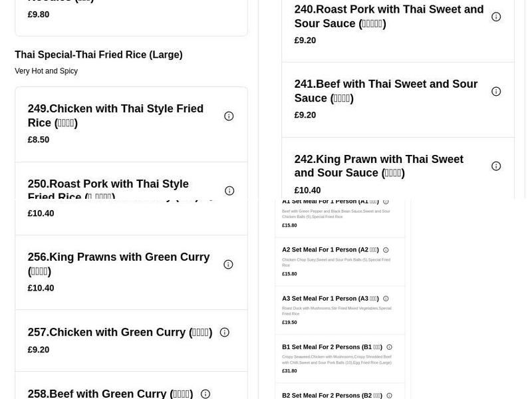View details icon for 241 Beef Sweet Sour

click(496, 91)
